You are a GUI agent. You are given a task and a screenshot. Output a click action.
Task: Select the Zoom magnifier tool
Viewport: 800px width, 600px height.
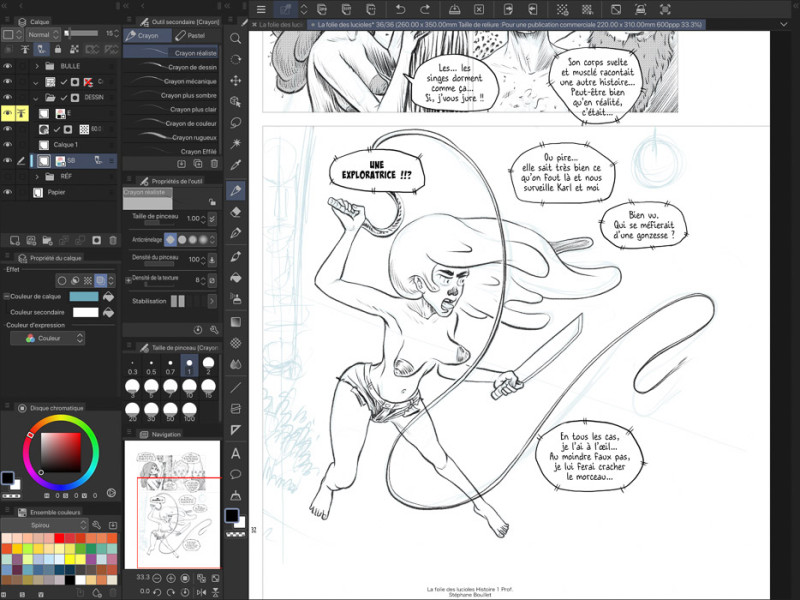(x=236, y=38)
